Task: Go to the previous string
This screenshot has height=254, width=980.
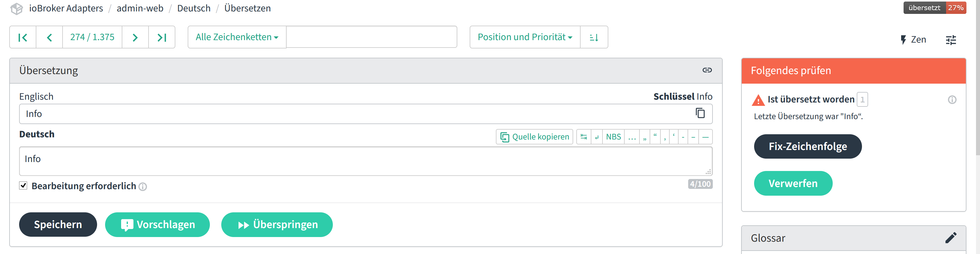Action: pos(49,37)
